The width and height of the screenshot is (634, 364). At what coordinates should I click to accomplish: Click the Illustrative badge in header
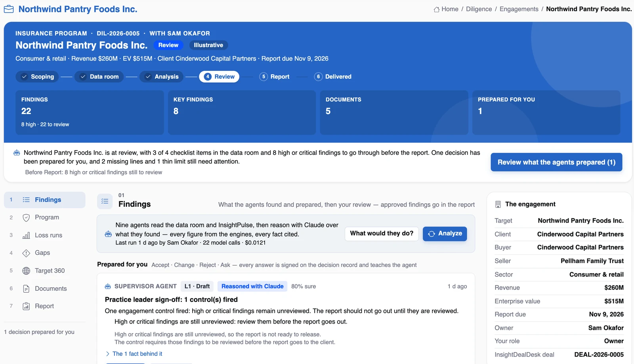(x=208, y=45)
